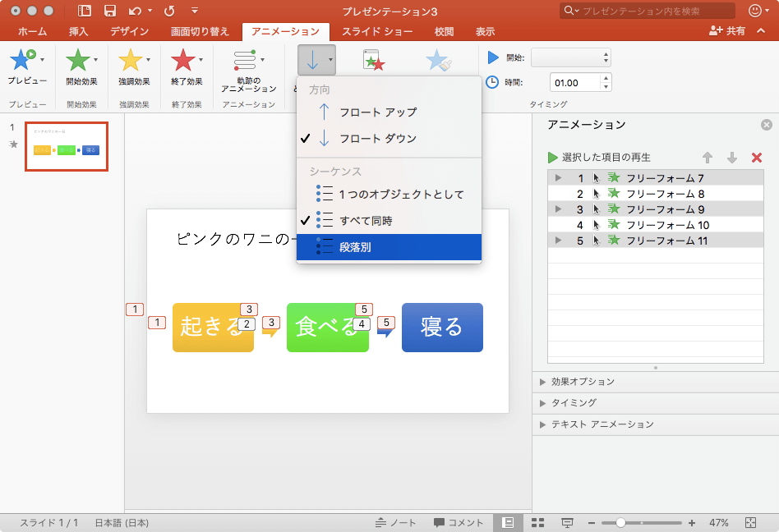
Task: Open the Undo history dropdown arrow
Action: click(150, 11)
